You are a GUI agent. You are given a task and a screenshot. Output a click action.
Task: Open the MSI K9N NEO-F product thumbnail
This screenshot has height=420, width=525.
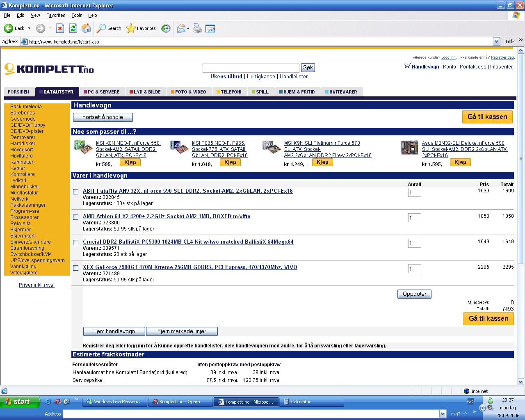[x=83, y=147]
